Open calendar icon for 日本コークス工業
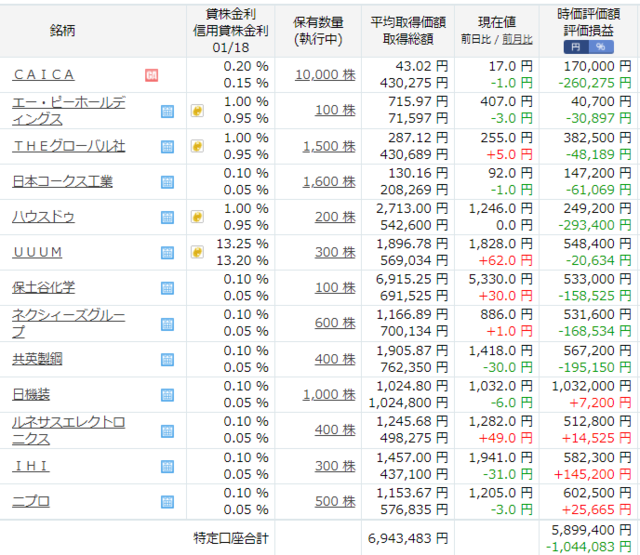The height and width of the screenshot is (555, 640). (167, 182)
